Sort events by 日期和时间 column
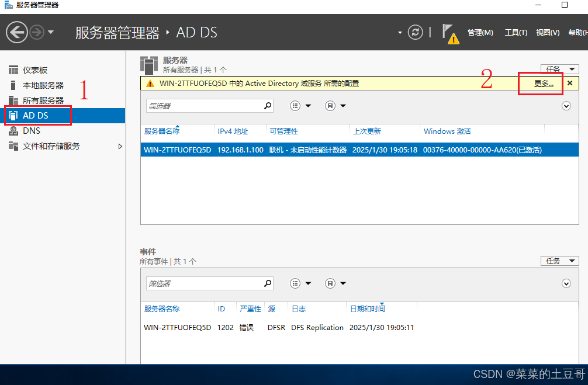The image size is (588, 385). point(368,309)
